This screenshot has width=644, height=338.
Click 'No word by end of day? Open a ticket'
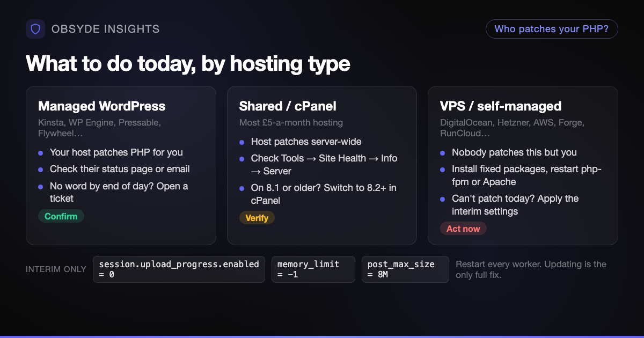pos(119,192)
